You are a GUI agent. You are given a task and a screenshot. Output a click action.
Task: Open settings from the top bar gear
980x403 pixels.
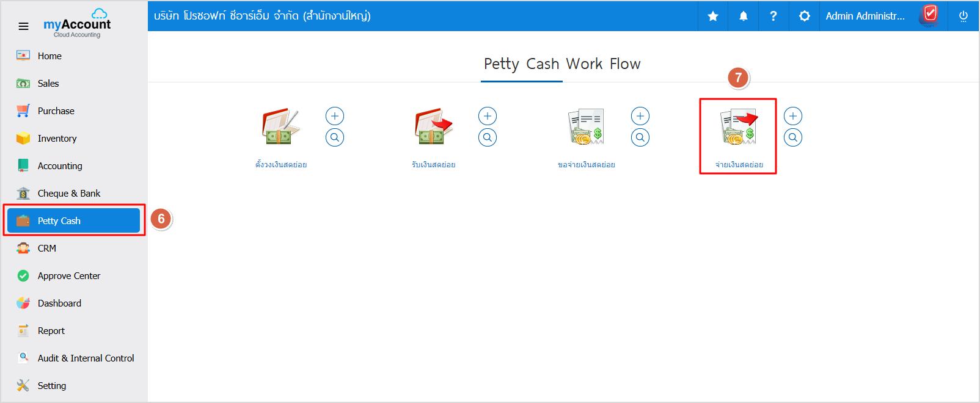(x=804, y=16)
